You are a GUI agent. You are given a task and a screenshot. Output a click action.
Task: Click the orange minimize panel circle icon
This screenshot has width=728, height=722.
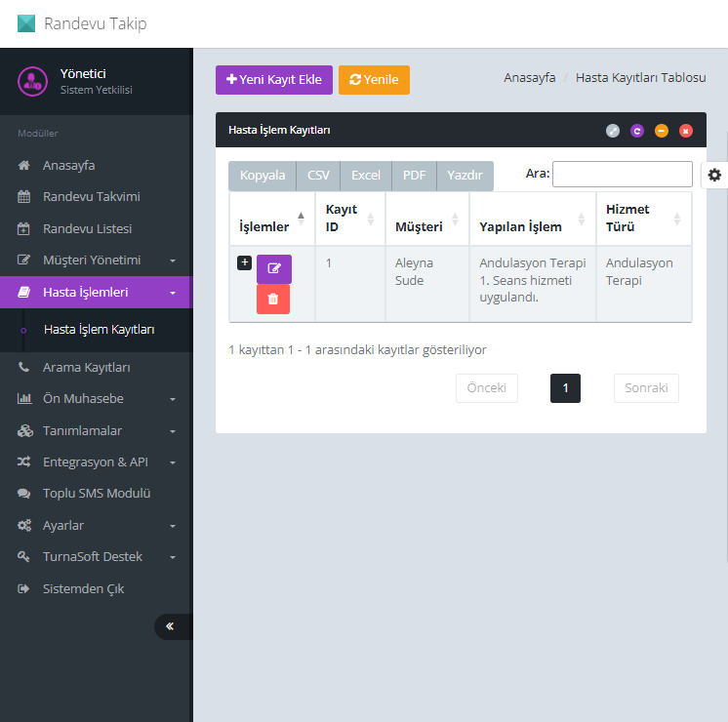point(662,131)
